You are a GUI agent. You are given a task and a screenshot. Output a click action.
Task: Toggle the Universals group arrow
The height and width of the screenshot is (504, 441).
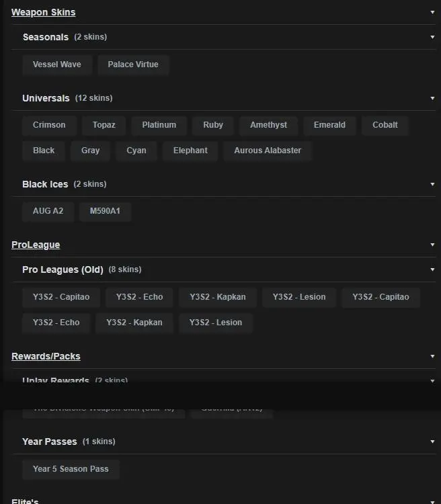click(432, 98)
